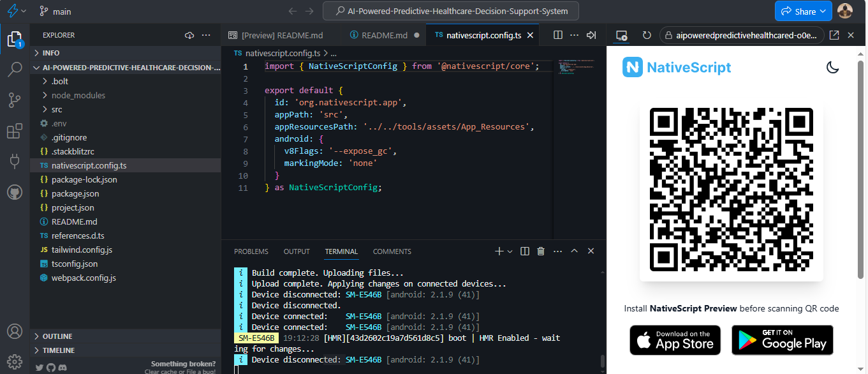Select the TERMINAL panel tab
The height and width of the screenshot is (374, 868).
(x=341, y=251)
